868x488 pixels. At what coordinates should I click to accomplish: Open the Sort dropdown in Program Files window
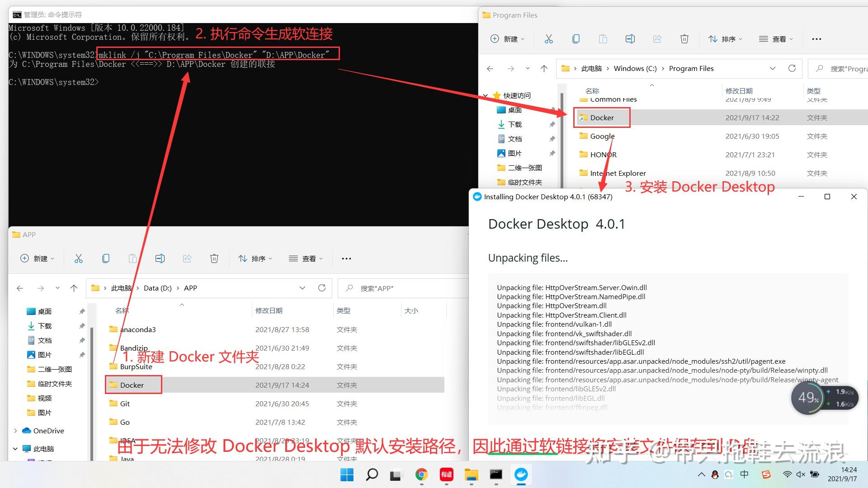(726, 39)
